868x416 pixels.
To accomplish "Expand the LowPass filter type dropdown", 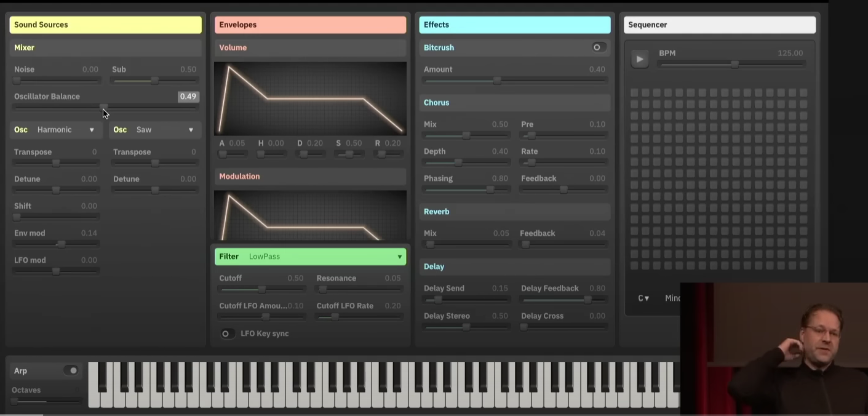I will click(x=311, y=257).
